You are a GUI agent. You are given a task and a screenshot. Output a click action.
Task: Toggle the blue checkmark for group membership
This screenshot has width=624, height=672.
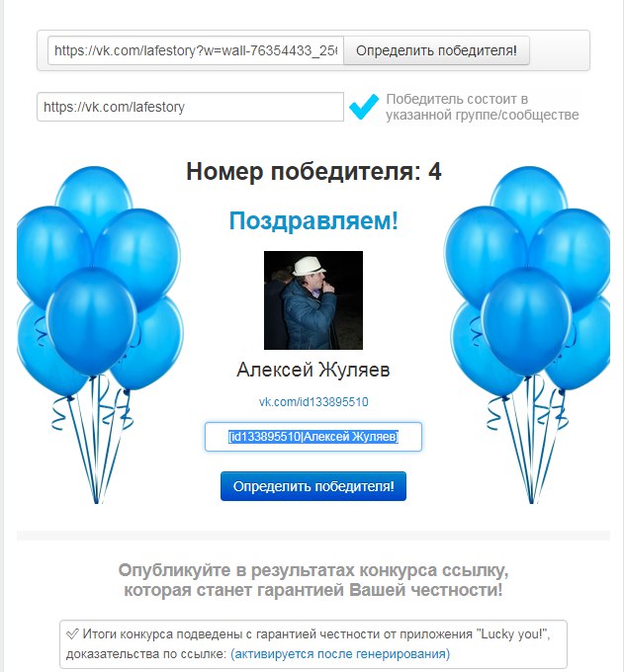coord(364,107)
